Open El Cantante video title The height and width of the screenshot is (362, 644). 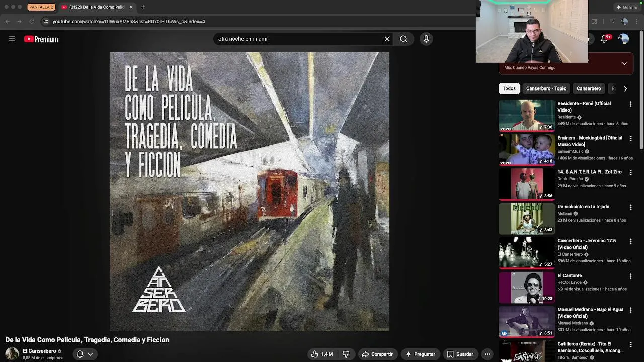pyautogui.click(x=570, y=276)
